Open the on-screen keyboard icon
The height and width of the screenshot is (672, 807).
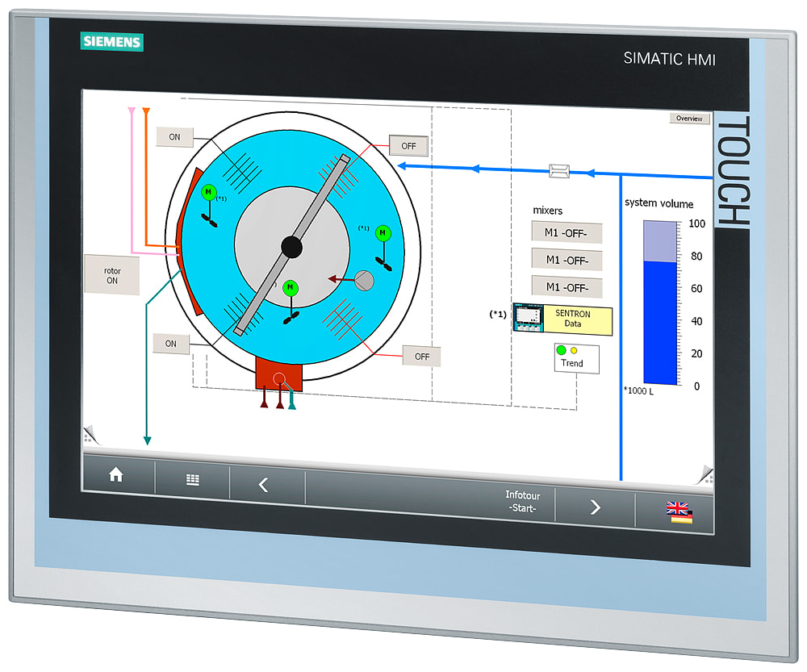coord(192,478)
